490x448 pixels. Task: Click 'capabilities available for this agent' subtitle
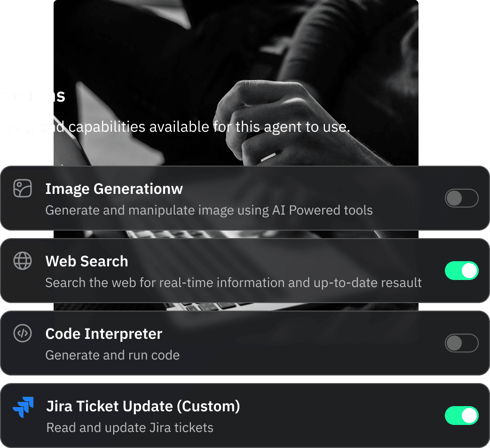[x=209, y=127]
